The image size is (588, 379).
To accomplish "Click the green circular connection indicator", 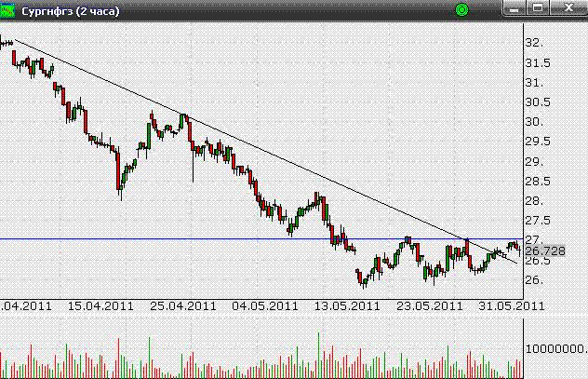I will tap(461, 9).
